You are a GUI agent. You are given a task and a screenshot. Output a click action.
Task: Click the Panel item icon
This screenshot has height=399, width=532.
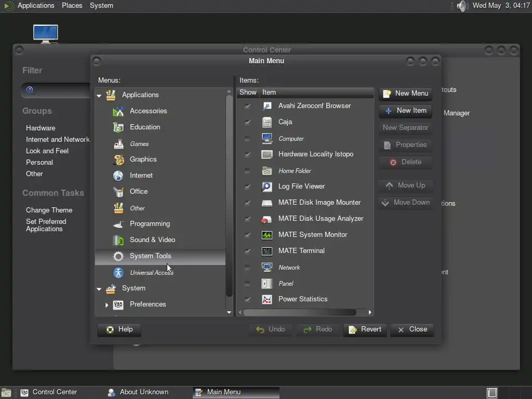267,284
